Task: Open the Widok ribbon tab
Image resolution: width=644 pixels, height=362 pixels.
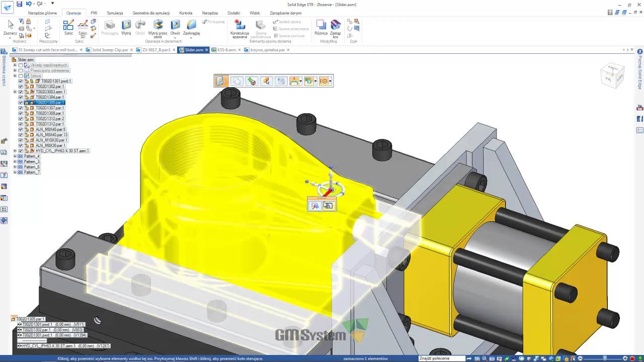Action: tap(255, 13)
